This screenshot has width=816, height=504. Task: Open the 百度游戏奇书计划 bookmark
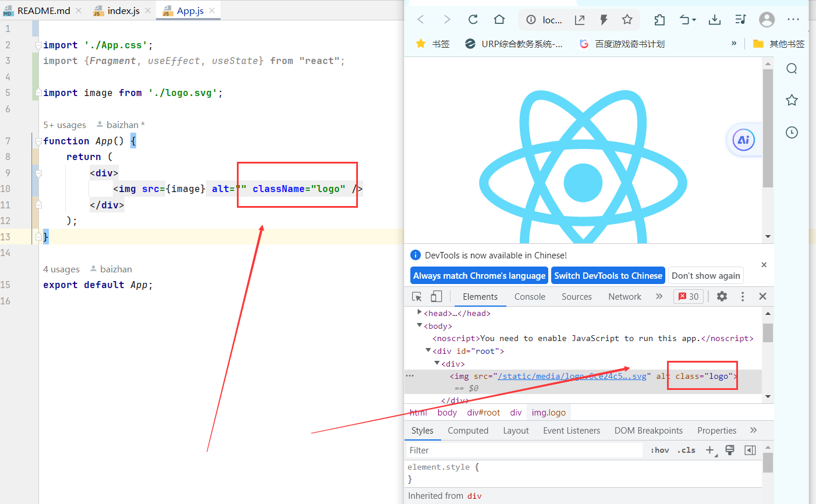622,44
